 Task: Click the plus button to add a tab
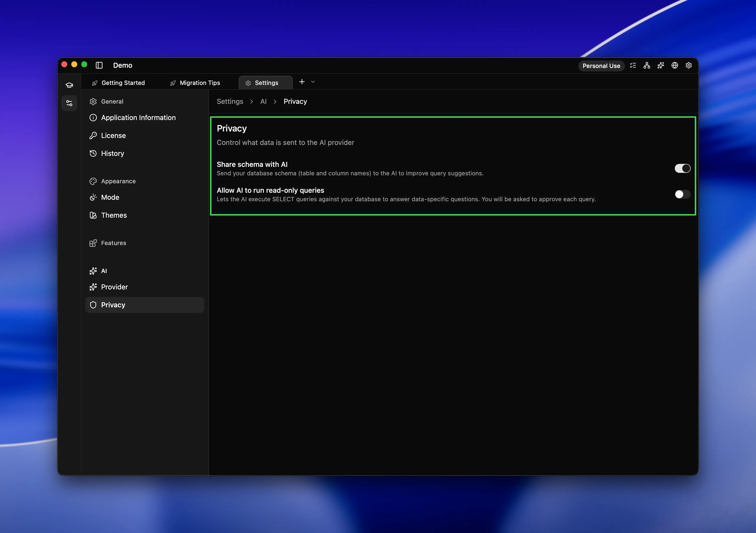tap(302, 82)
